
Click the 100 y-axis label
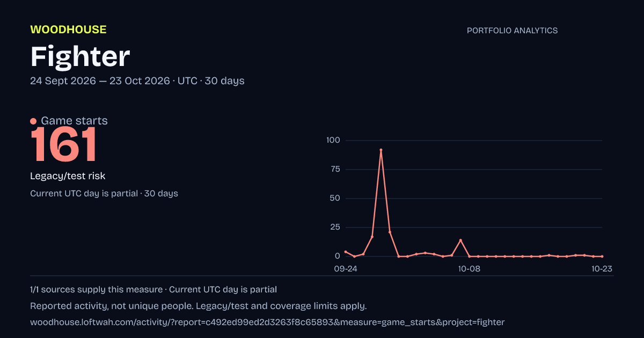pos(333,141)
